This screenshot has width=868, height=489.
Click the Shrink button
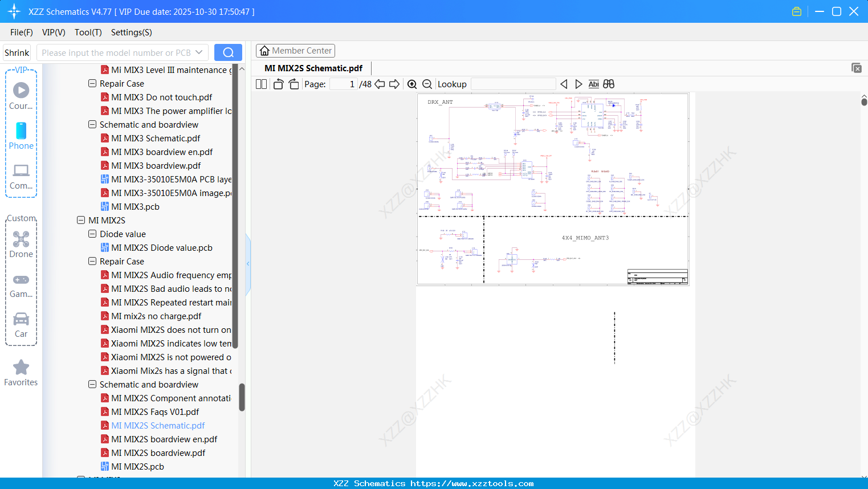(x=17, y=52)
